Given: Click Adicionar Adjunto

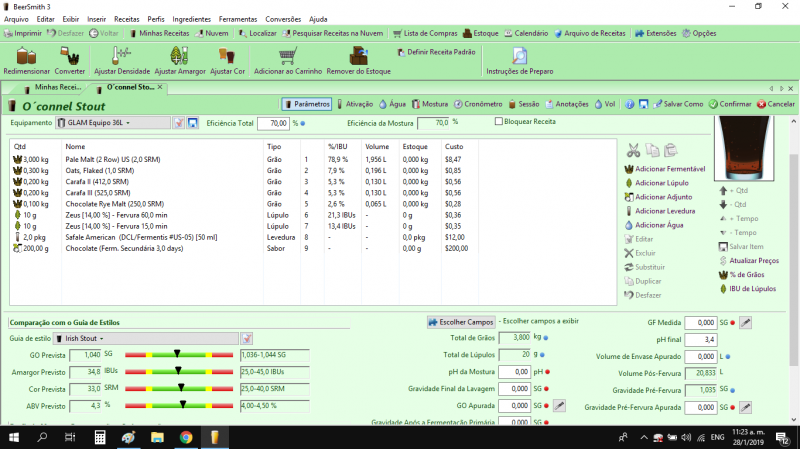Looking at the screenshot, I should [659, 197].
